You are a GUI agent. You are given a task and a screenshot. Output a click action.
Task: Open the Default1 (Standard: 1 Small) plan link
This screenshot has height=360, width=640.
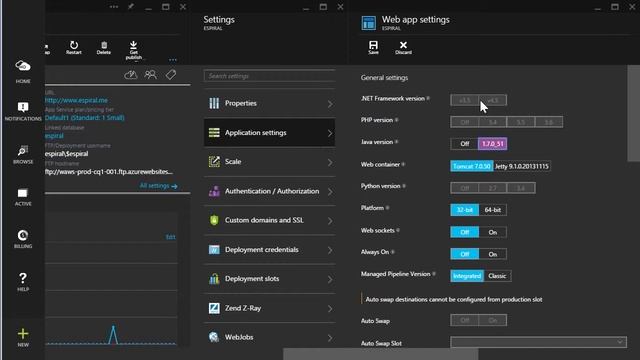pos(84,118)
